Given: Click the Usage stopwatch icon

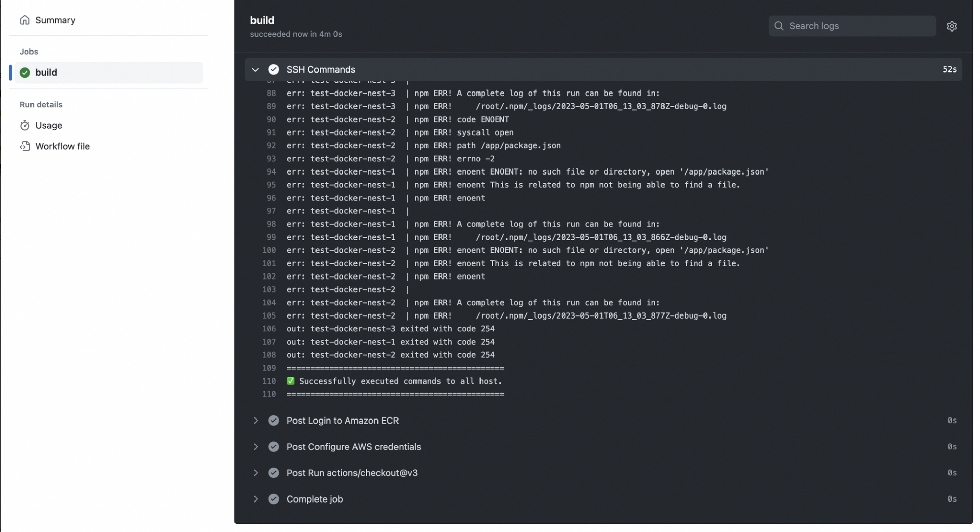Looking at the screenshot, I should click(25, 125).
